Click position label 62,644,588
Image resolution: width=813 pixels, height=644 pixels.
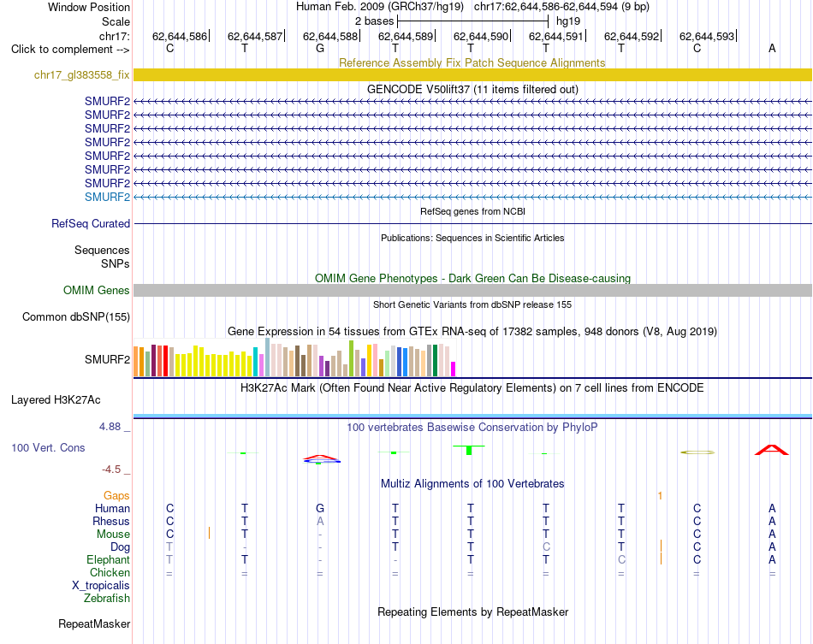[x=330, y=36]
